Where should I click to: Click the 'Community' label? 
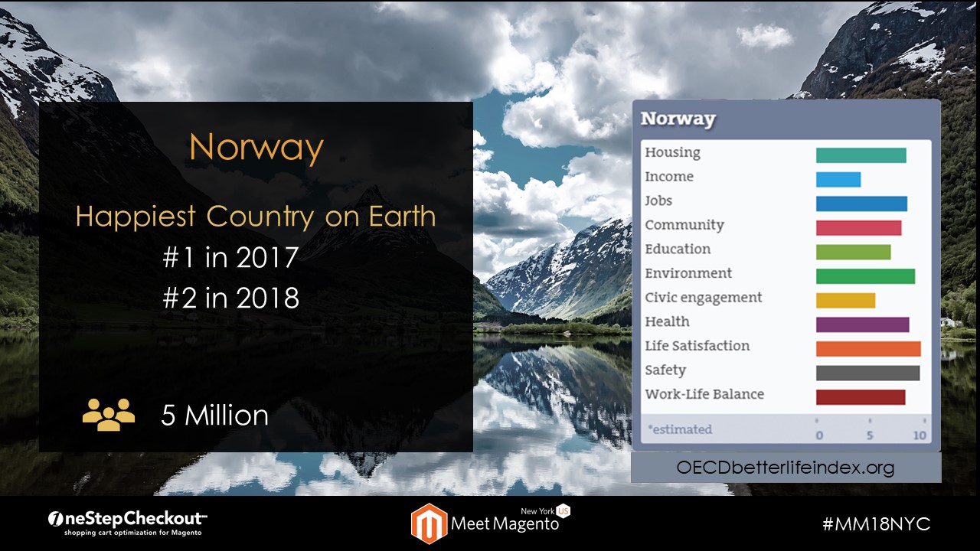click(x=684, y=225)
